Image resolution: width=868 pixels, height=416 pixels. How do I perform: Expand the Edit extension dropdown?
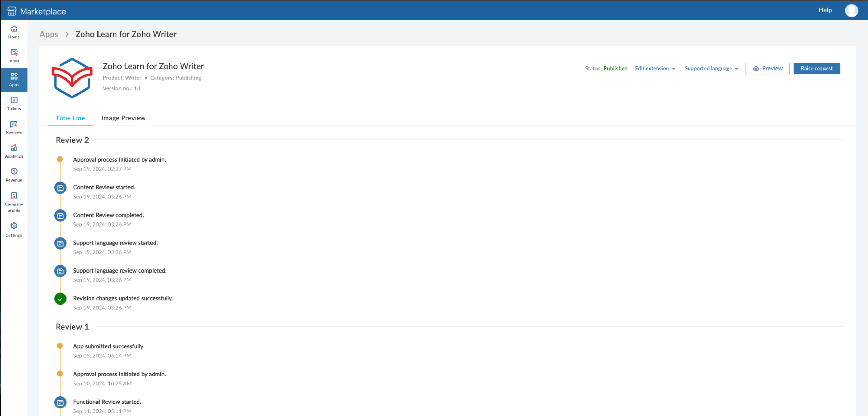tap(655, 68)
